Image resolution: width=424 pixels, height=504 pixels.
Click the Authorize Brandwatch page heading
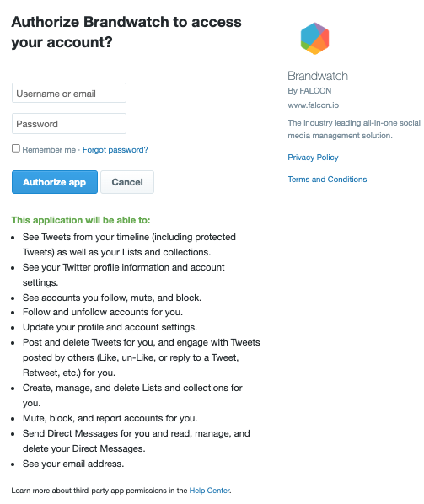126,32
